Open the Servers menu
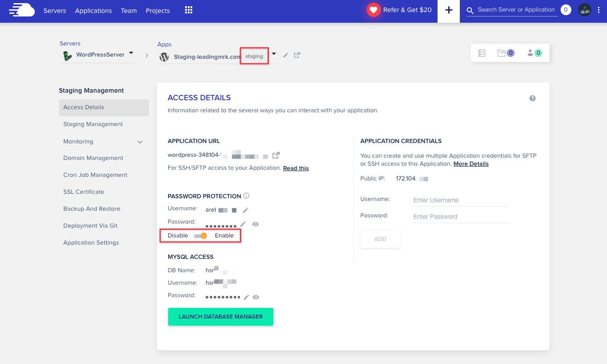The height and width of the screenshot is (364, 607). point(55,11)
